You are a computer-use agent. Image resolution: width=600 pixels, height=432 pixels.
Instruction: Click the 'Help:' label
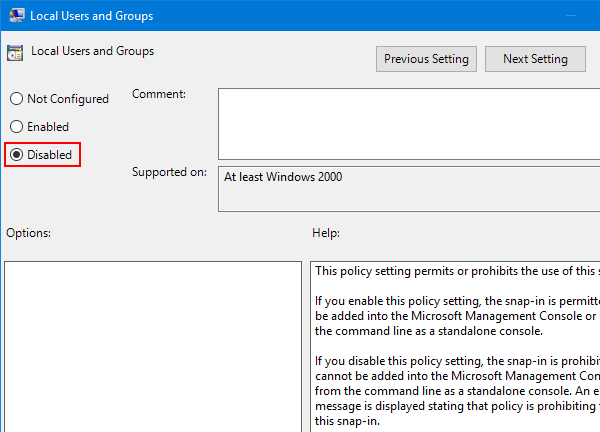326,233
